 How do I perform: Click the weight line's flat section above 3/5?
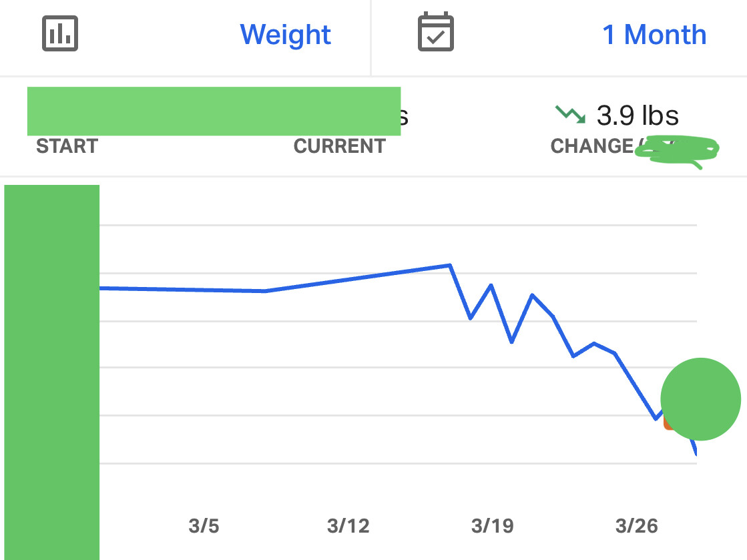(182, 290)
